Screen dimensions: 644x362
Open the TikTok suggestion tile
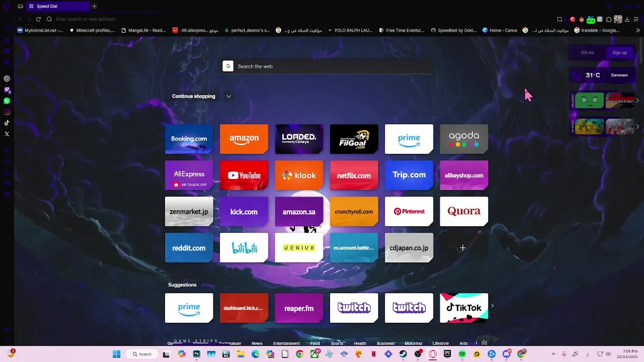464,308
